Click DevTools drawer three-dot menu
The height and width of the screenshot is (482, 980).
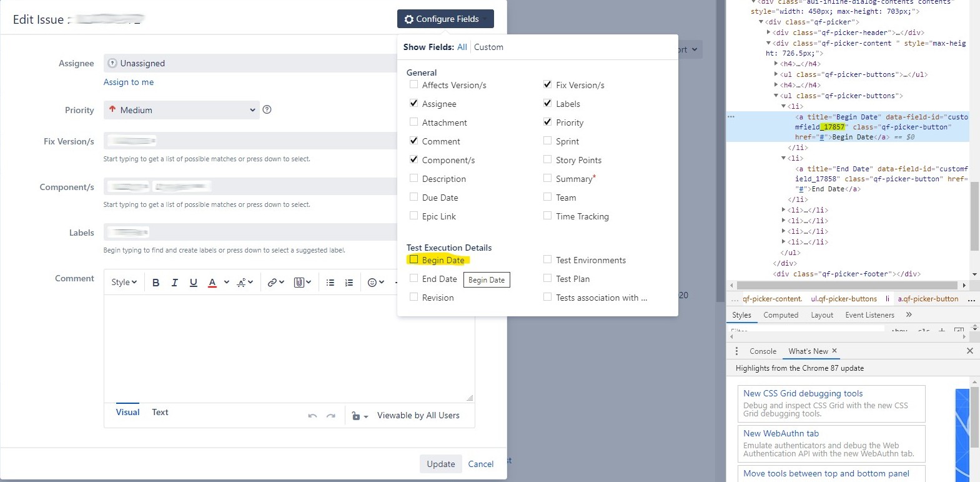(x=736, y=351)
